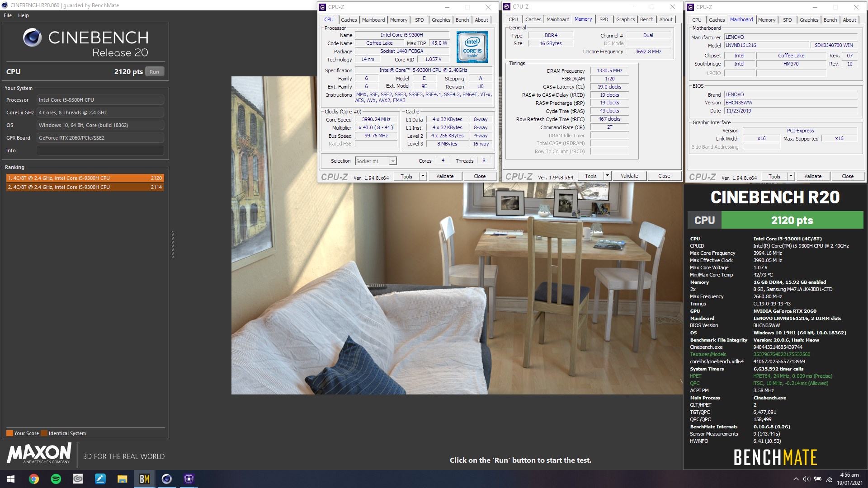Open Windows Start menu

pyautogui.click(x=11, y=479)
